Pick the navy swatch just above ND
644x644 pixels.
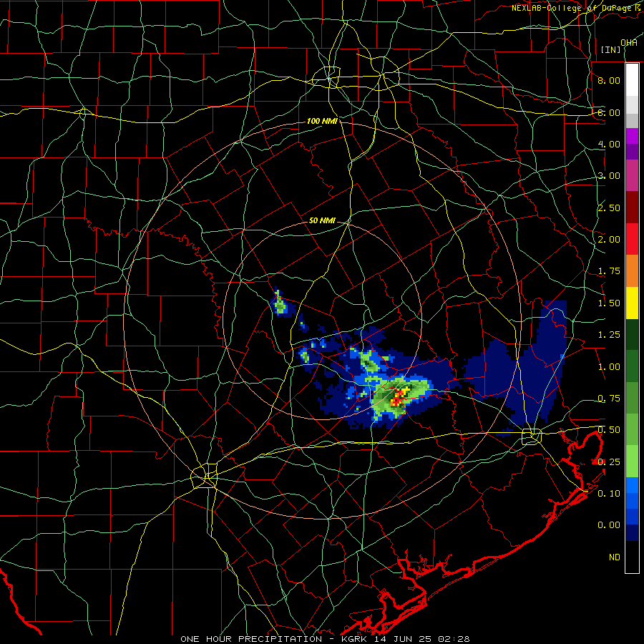632,532
